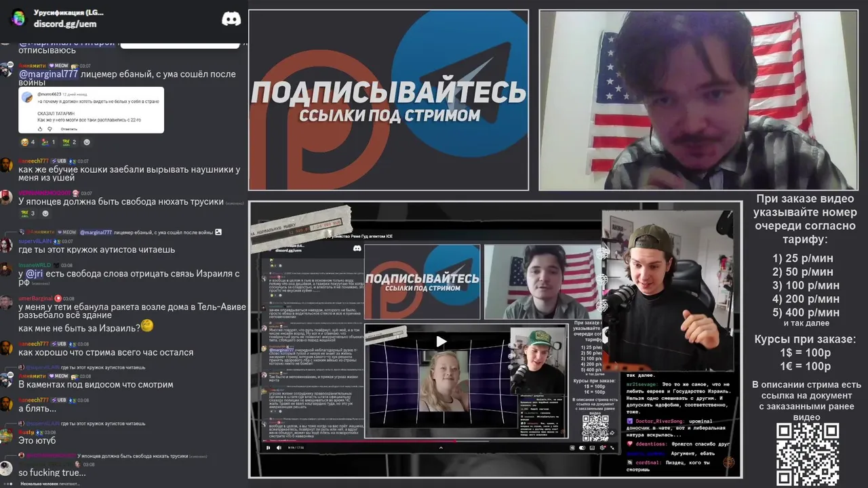868x488 pixels.
Task: Click the streamer webcam with the backwards cap
Action: [668, 291]
